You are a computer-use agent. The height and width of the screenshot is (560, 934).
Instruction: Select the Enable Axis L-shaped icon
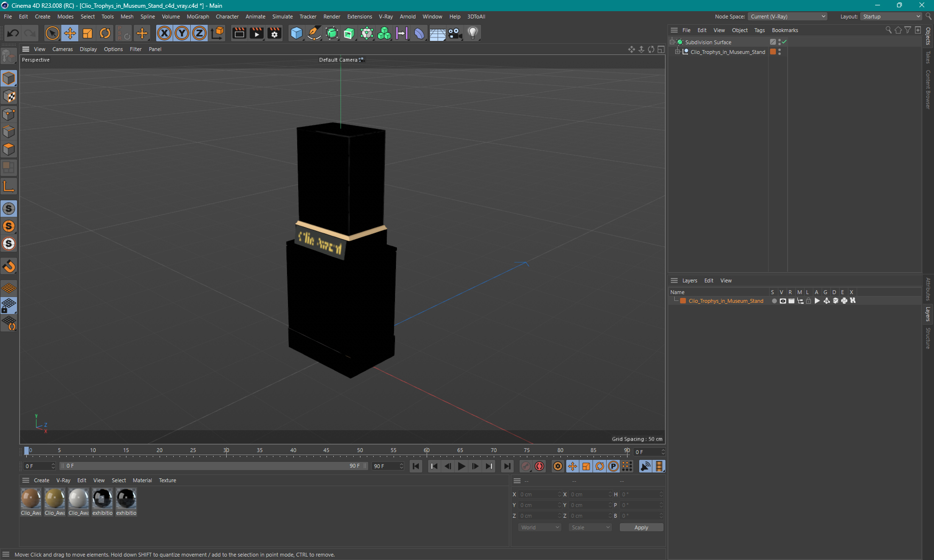tap(9, 186)
